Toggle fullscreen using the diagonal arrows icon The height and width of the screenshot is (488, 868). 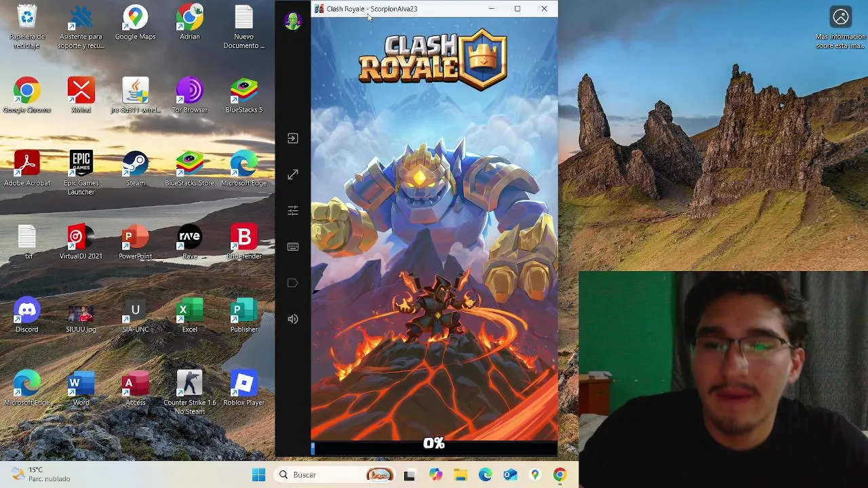(293, 174)
